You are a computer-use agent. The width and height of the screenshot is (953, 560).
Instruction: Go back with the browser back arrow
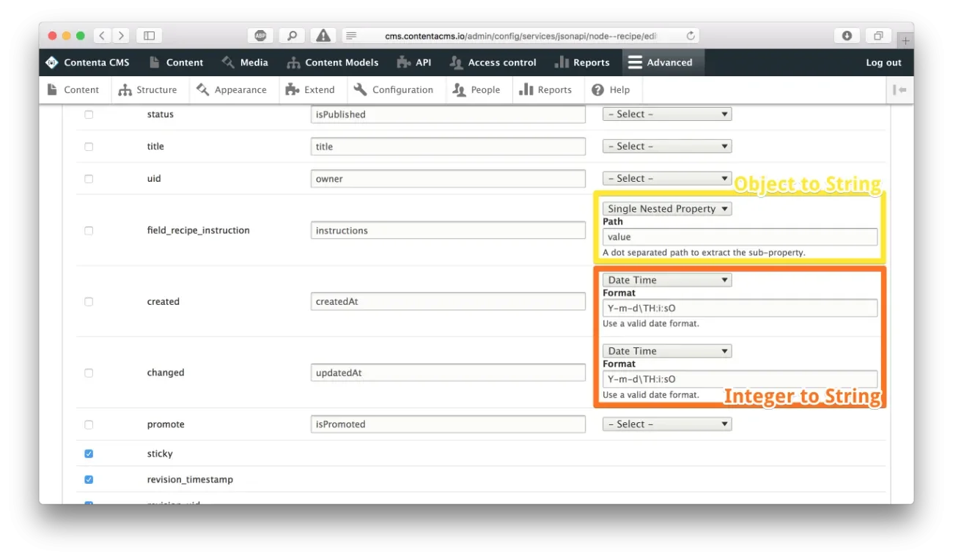pos(103,35)
